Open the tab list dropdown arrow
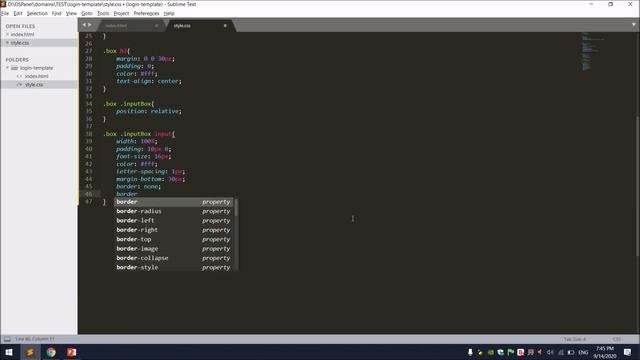640x360 pixels. click(633, 25)
